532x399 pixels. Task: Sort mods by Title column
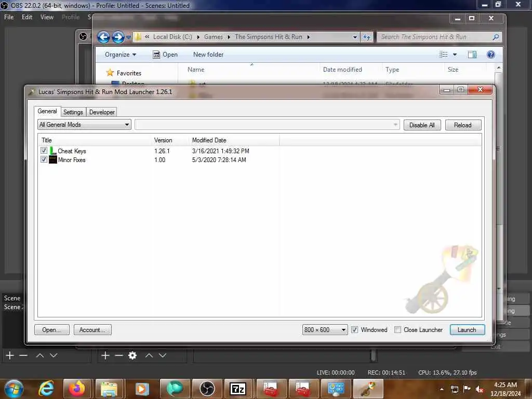tap(95, 140)
